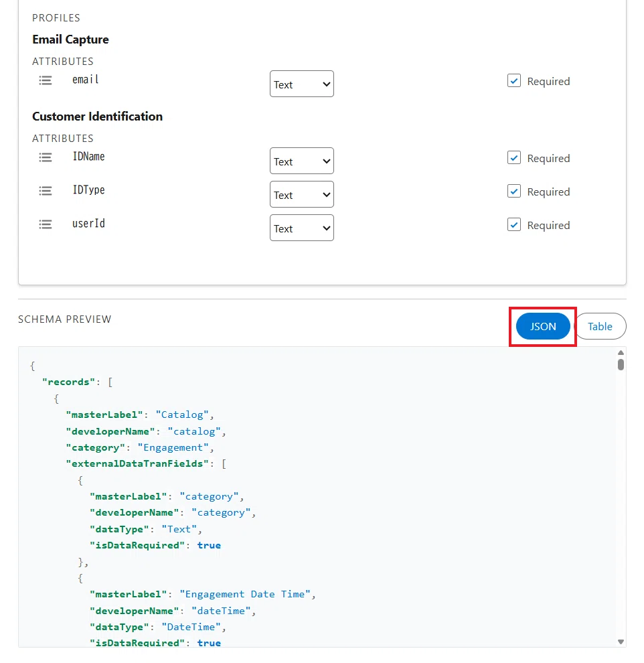The width and height of the screenshot is (644, 663).
Task: Click the "Engagement Date Time" value
Action: tap(245, 595)
